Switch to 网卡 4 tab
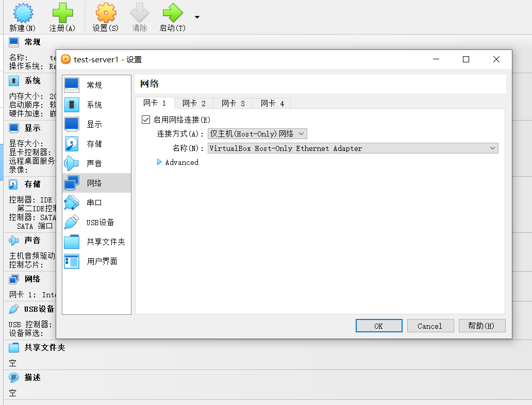The width and height of the screenshot is (532, 405). point(272,104)
